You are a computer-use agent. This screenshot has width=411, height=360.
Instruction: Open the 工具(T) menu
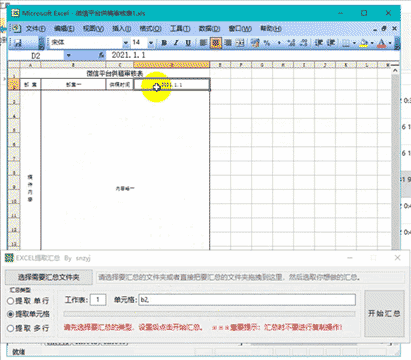180,28
